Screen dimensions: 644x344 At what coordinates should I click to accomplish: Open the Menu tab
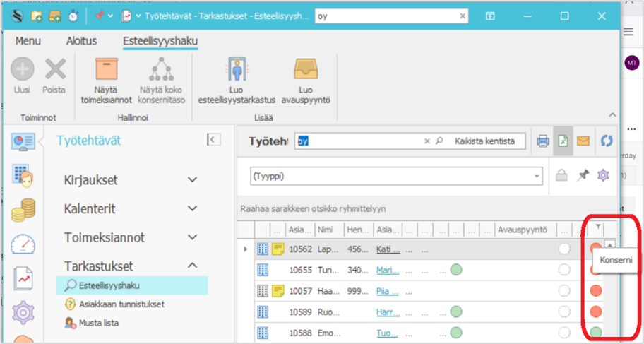[x=28, y=41]
